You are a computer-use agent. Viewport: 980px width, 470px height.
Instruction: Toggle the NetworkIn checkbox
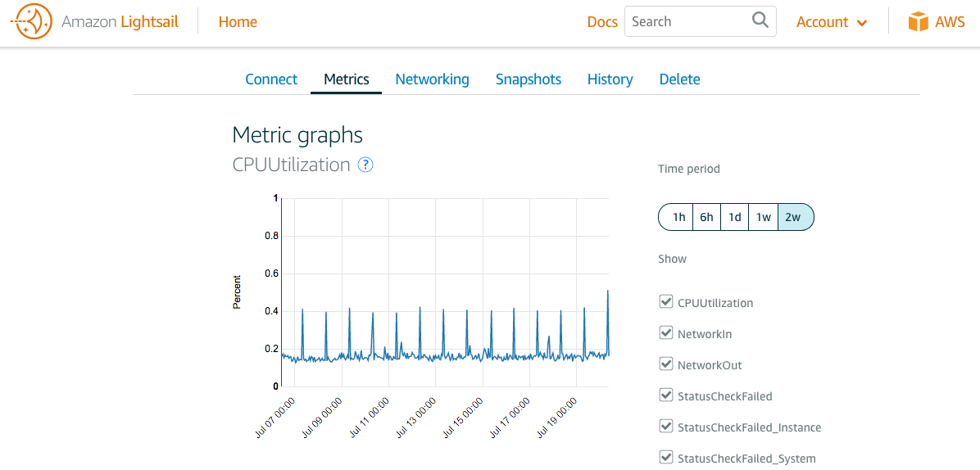click(666, 333)
